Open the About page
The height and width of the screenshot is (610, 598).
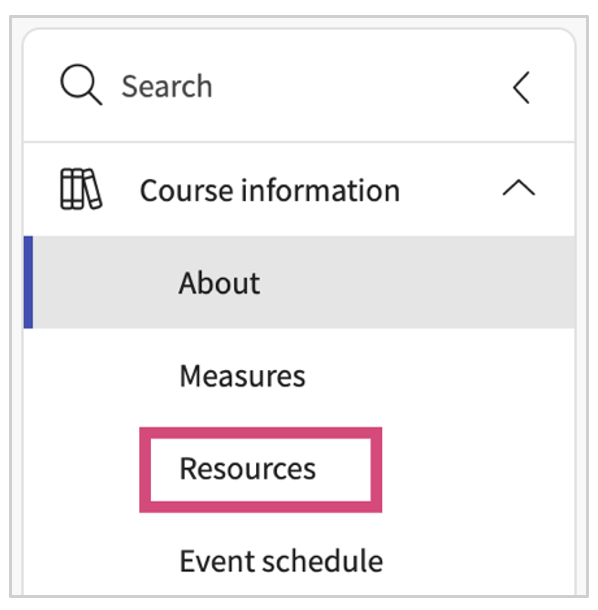pyautogui.click(x=219, y=282)
